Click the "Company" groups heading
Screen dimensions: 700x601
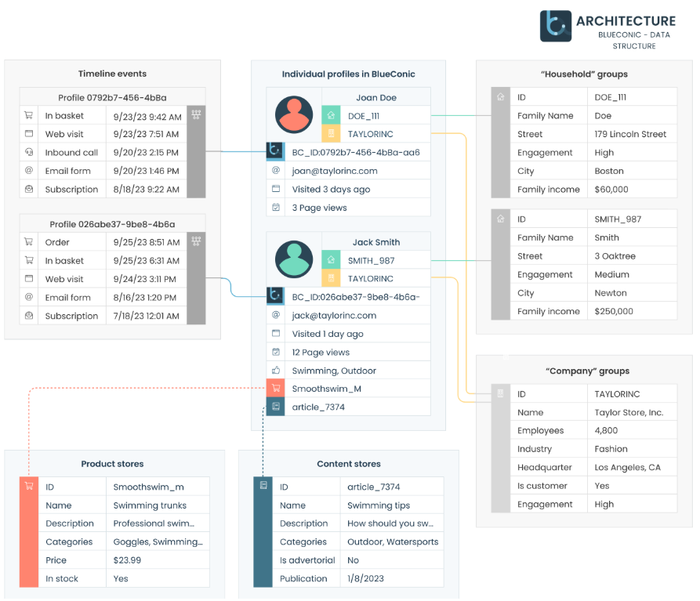(x=587, y=371)
